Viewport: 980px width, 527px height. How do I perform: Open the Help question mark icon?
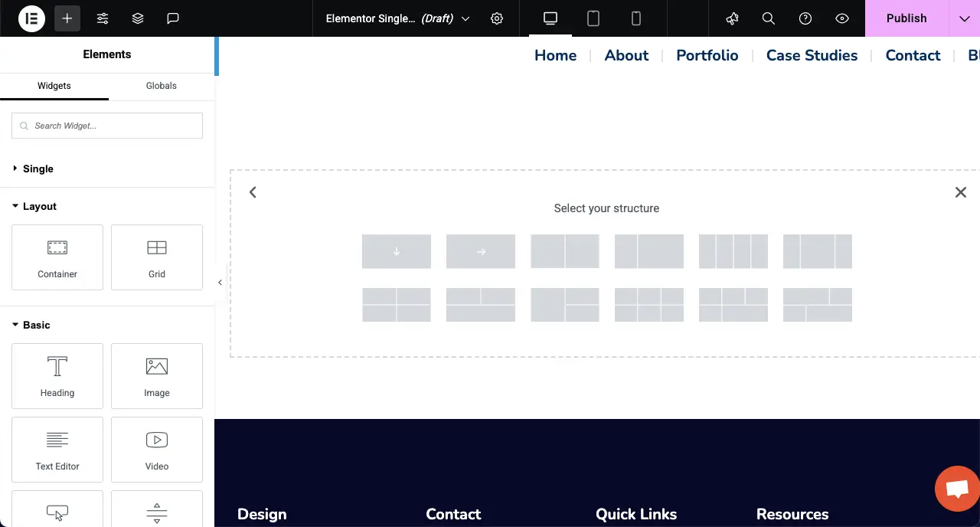point(805,18)
